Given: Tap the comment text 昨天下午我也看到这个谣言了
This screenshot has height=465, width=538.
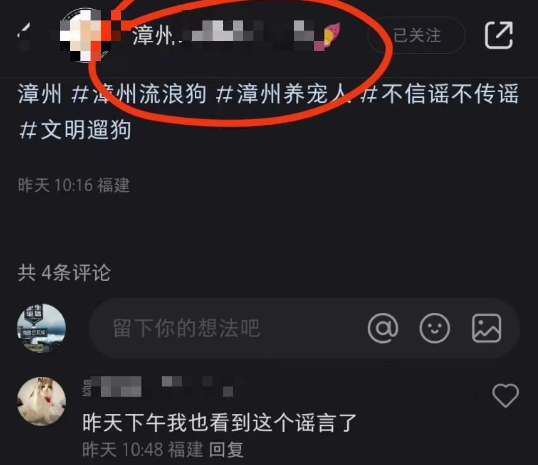Looking at the screenshot, I should [220, 423].
